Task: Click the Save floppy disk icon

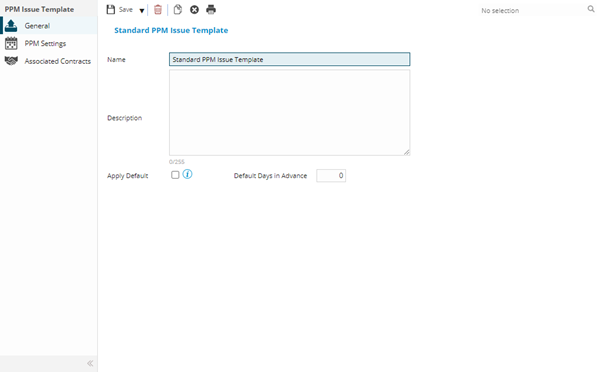Action: point(111,10)
